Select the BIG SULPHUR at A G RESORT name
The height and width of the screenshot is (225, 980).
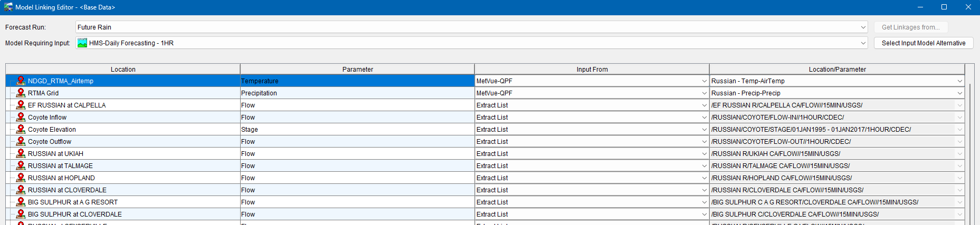pyautogui.click(x=73, y=202)
